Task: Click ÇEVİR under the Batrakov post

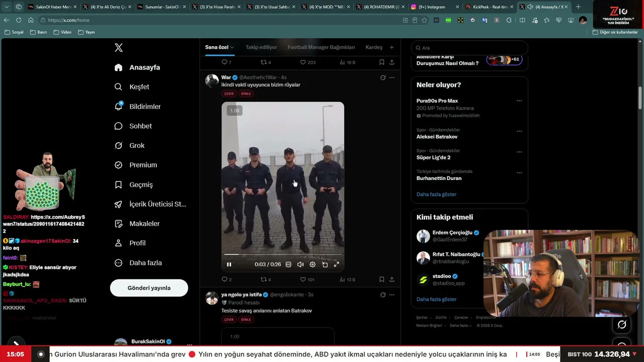Action: [229, 320]
